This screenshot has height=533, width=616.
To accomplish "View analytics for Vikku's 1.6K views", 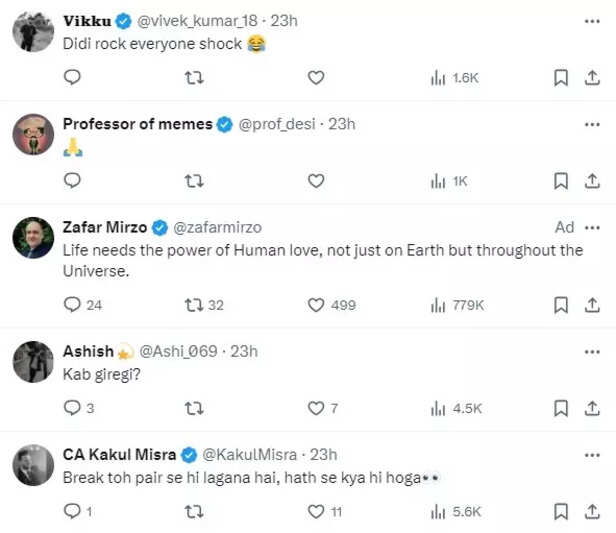I will 457,77.
